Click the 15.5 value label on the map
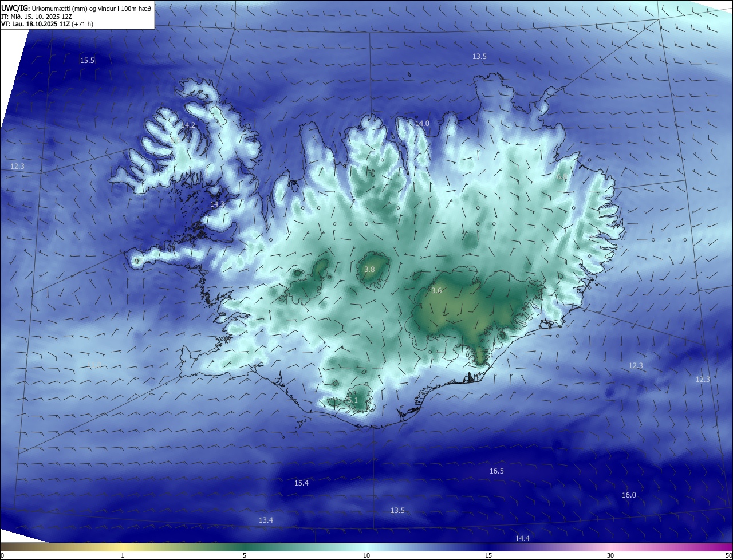Screen dimensions: 733x560 point(87,60)
